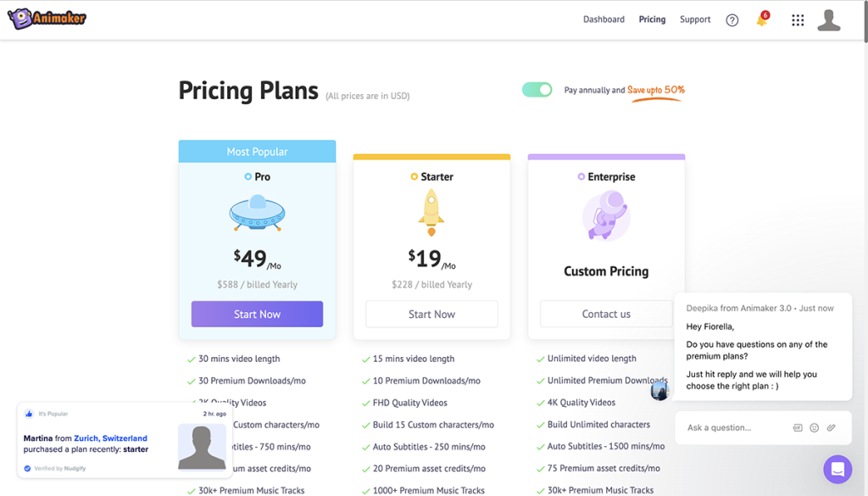Viewport: 868px width, 496px height.
Task: Select the Starter plan radio circle
Action: point(414,177)
